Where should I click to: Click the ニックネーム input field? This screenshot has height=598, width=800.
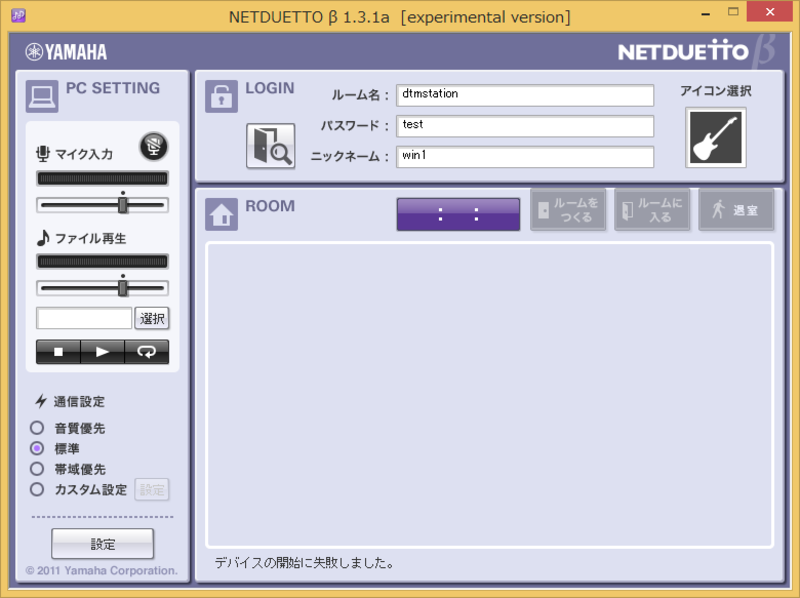click(x=525, y=157)
